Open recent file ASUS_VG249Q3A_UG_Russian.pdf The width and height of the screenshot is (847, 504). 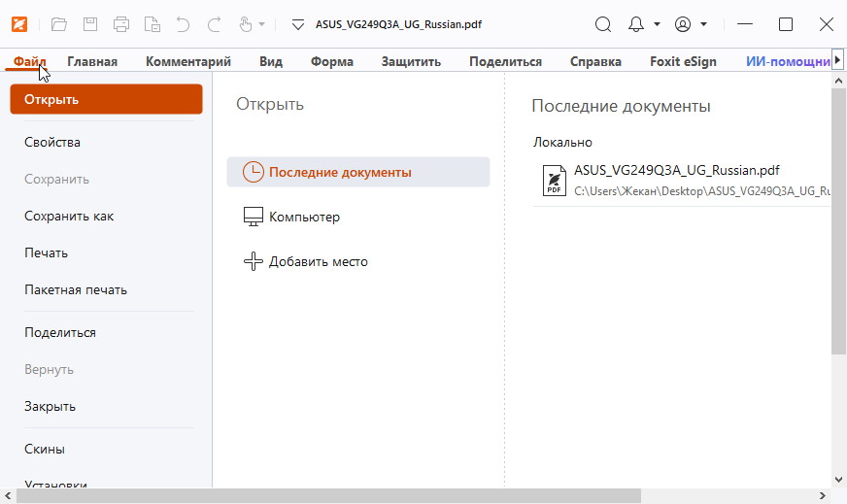[677, 170]
